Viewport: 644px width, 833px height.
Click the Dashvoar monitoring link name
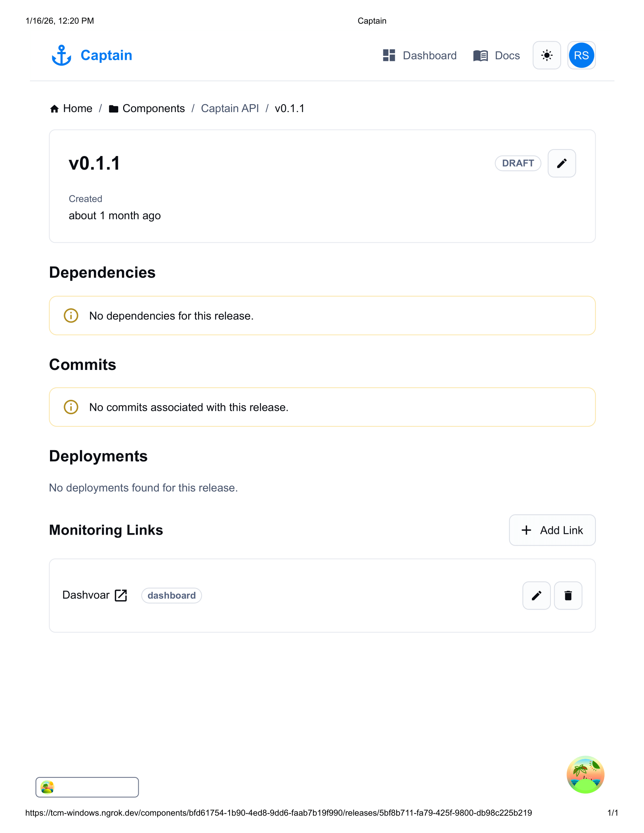pos(86,595)
